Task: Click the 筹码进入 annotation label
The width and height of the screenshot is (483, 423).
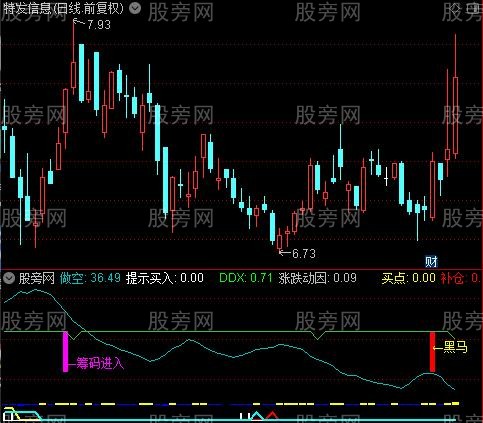Action: pos(100,363)
